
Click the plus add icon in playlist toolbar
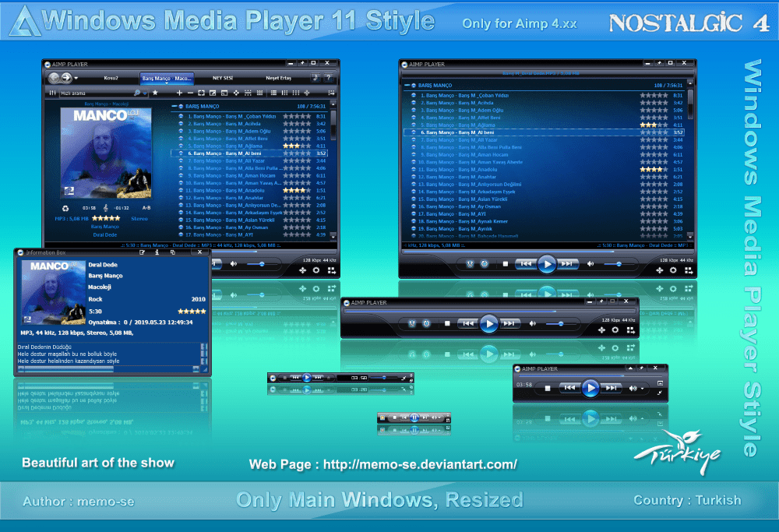(179, 93)
